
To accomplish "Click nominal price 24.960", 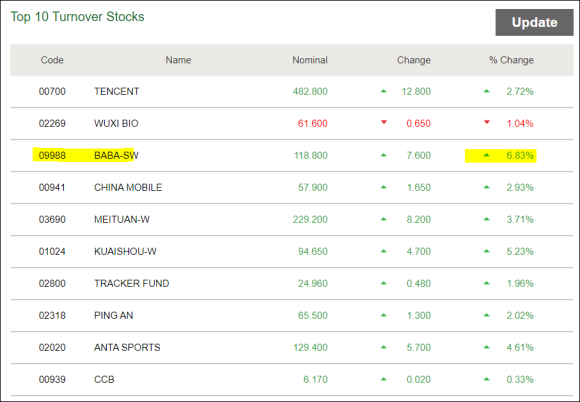I will [x=313, y=283].
